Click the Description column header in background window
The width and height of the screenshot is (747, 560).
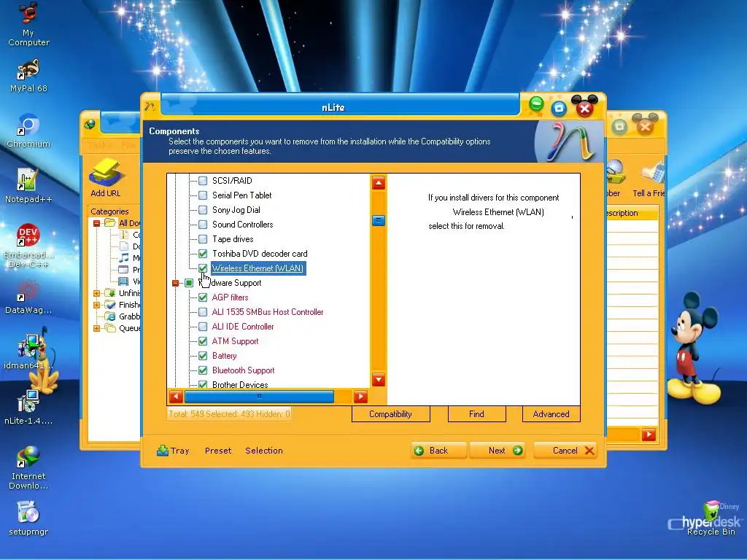pos(632,213)
